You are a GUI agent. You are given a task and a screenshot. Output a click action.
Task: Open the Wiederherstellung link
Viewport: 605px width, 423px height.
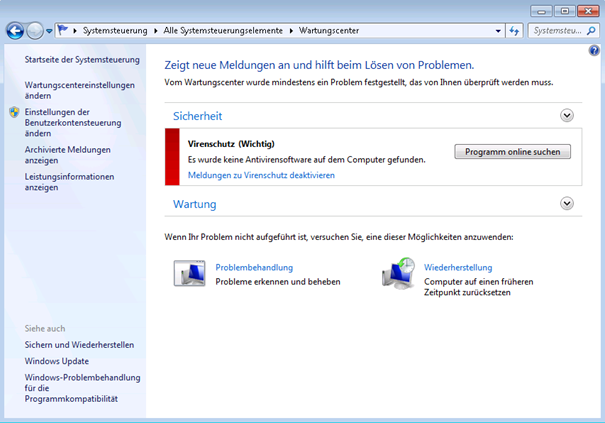tap(458, 267)
